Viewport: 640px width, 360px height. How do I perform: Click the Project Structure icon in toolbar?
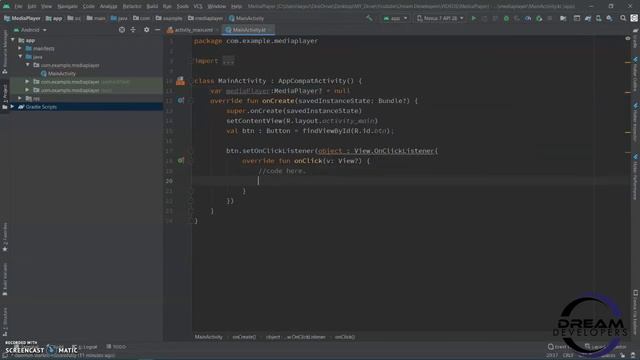click(563, 18)
